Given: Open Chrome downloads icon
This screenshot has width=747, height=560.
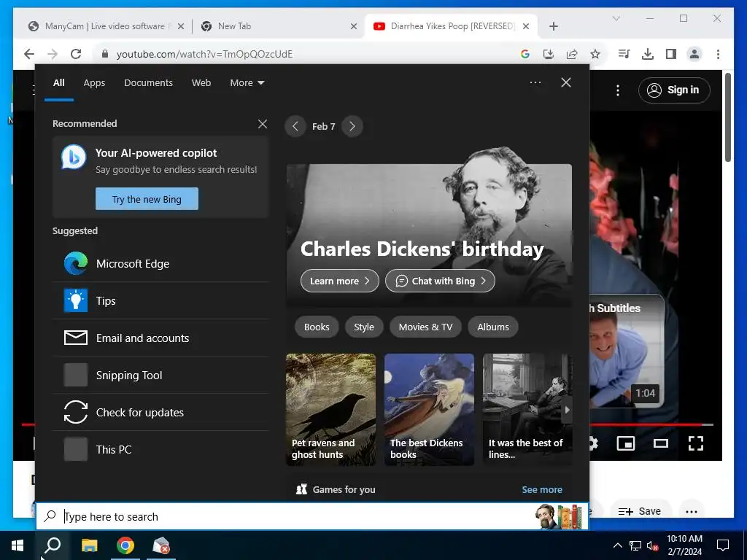Looking at the screenshot, I should pyautogui.click(x=648, y=54).
